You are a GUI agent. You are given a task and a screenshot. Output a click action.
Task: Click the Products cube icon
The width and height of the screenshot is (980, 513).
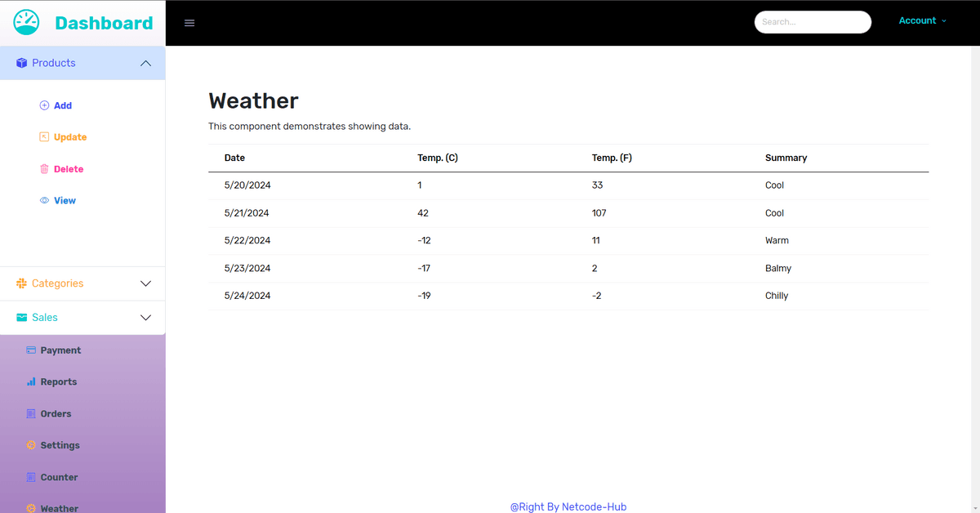(x=22, y=64)
